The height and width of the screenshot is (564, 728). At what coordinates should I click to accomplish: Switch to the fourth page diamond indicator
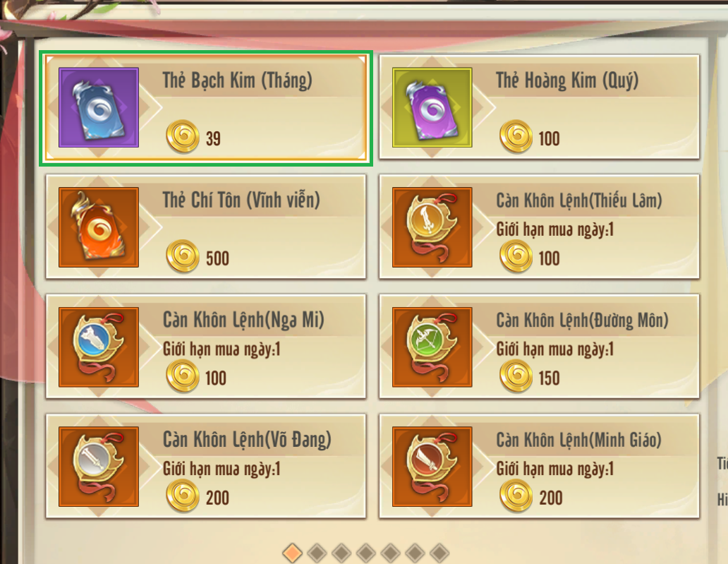click(366, 553)
